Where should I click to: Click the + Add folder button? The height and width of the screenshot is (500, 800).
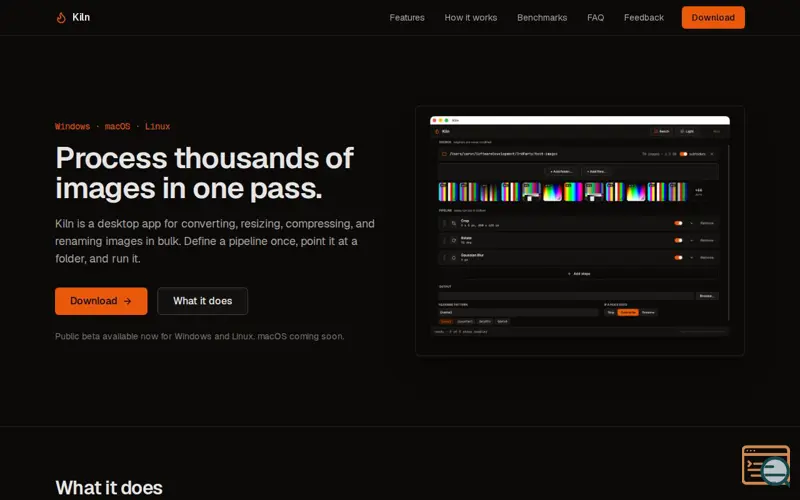[561, 171]
